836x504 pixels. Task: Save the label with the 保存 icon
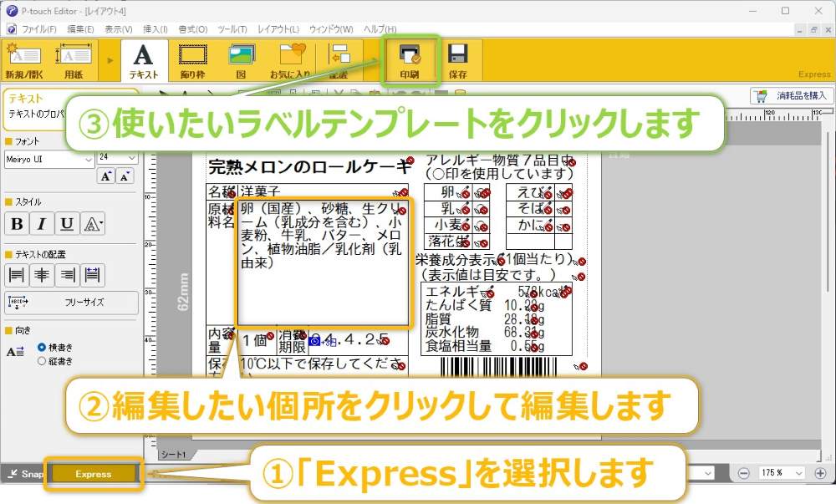(459, 59)
